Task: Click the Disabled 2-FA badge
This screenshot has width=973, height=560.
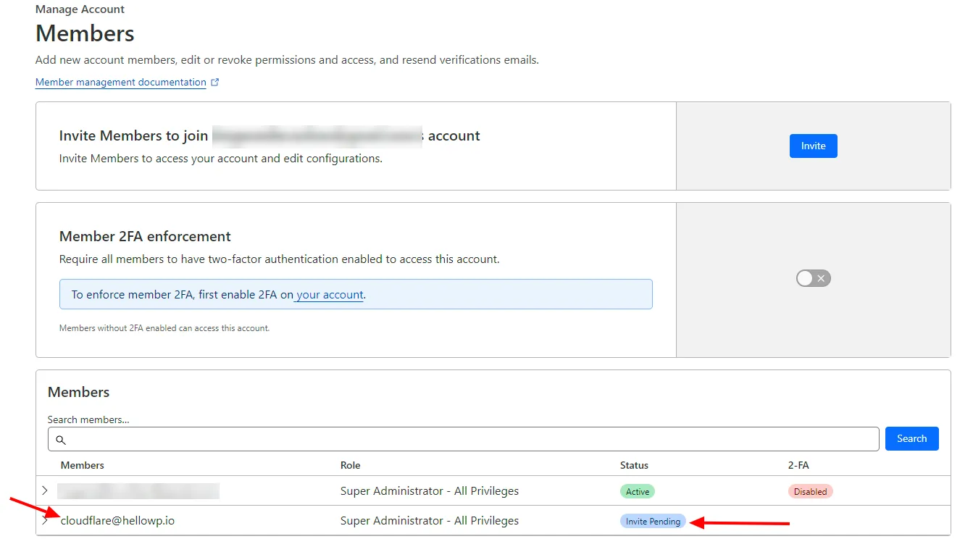Action: click(811, 491)
